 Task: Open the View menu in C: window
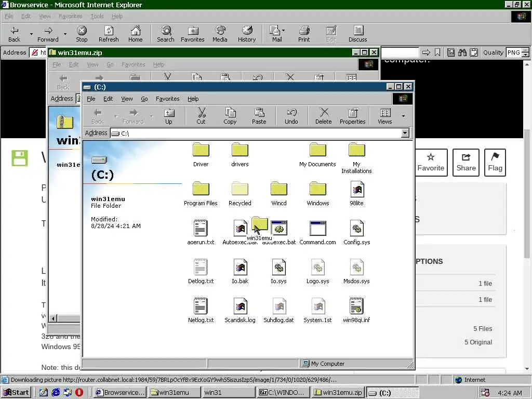click(127, 99)
